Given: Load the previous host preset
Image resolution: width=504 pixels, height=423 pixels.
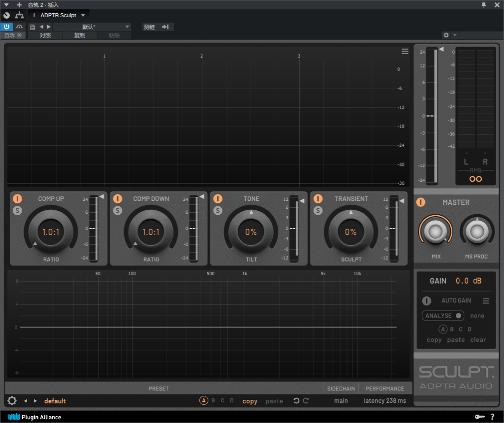Looking at the screenshot, I should 41,27.
